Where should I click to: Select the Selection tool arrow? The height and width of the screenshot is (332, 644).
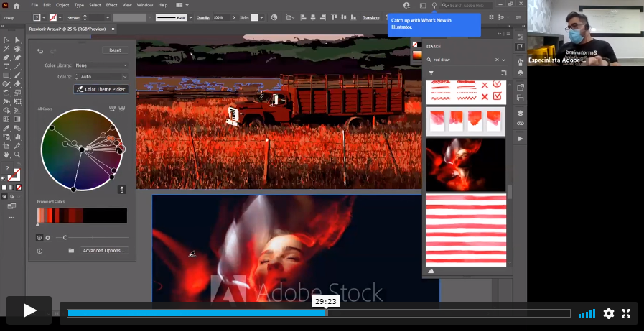6,40
